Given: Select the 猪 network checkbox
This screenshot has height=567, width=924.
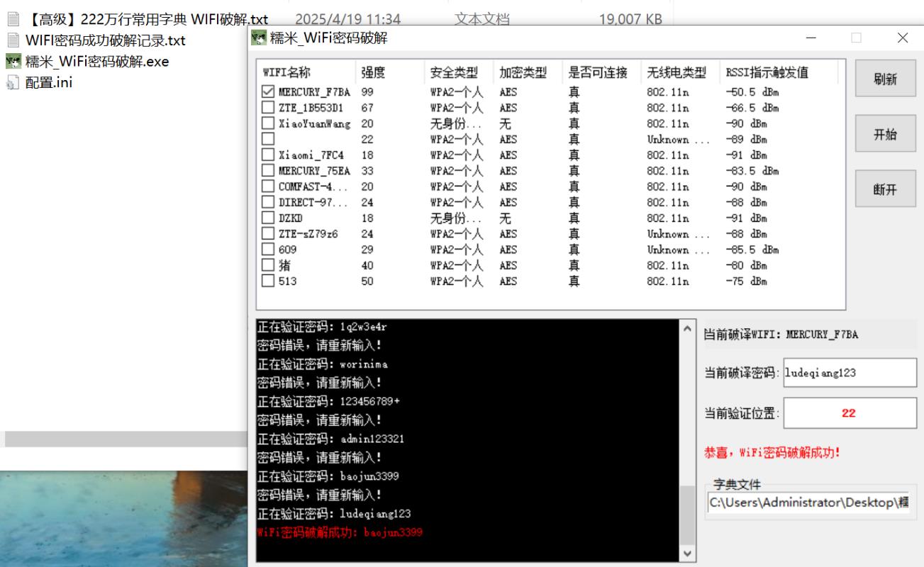Looking at the screenshot, I should pyautogui.click(x=268, y=265).
